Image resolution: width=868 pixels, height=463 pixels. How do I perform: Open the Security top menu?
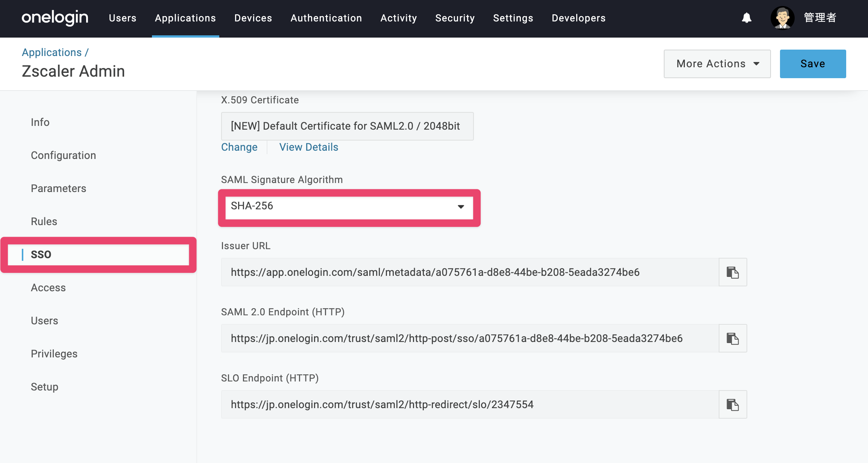click(455, 18)
